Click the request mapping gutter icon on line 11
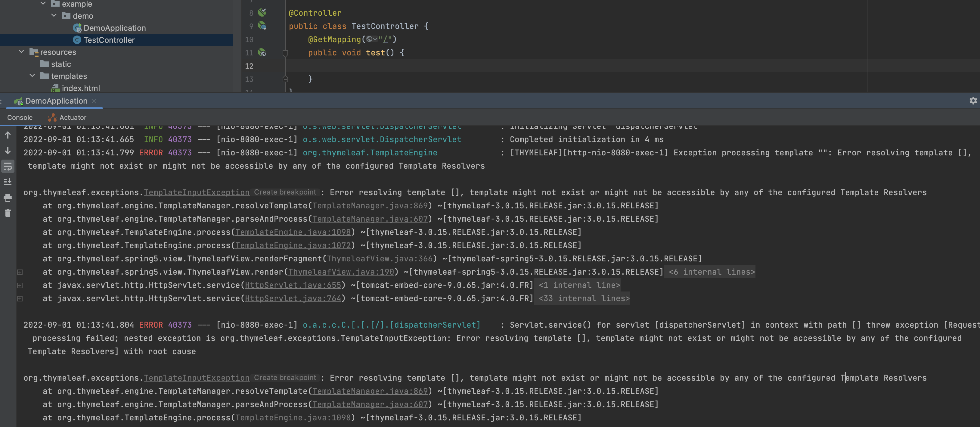This screenshot has height=427, width=980. coord(262,52)
